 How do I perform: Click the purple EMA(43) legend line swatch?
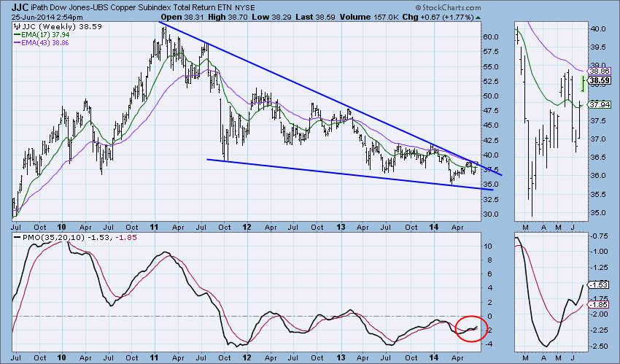coord(17,43)
